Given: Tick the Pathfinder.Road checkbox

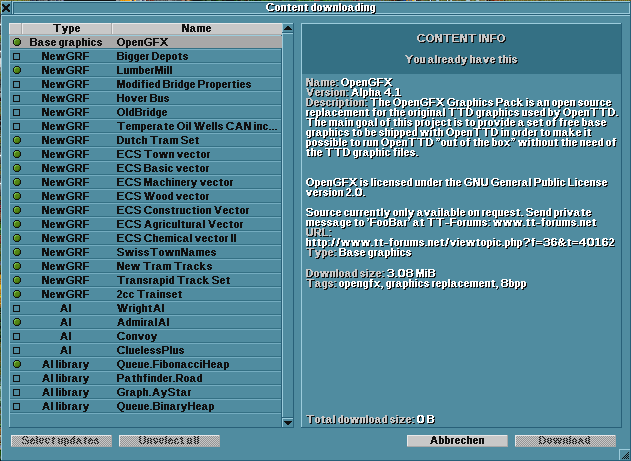Looking at the screenshot, I should (16, 379).
